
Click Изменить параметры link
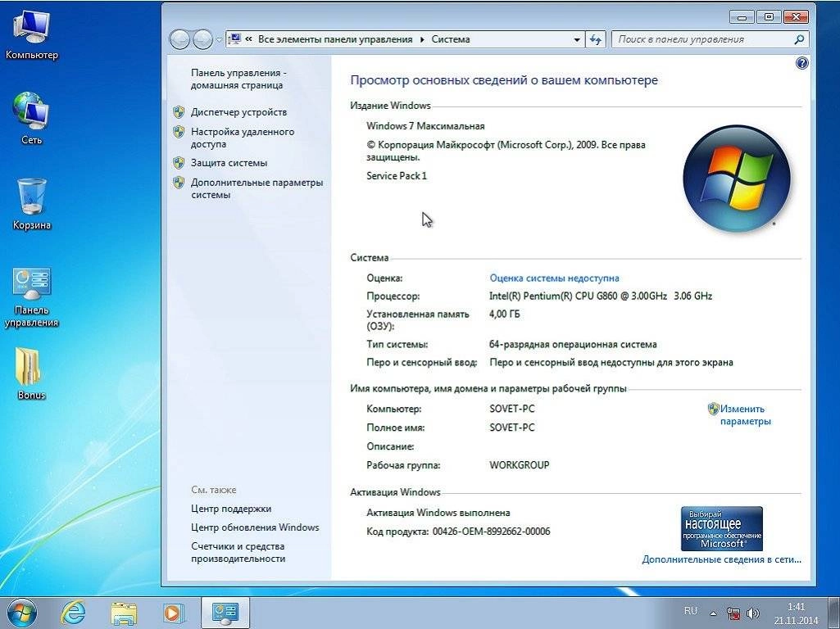click(x=745, y=415)
